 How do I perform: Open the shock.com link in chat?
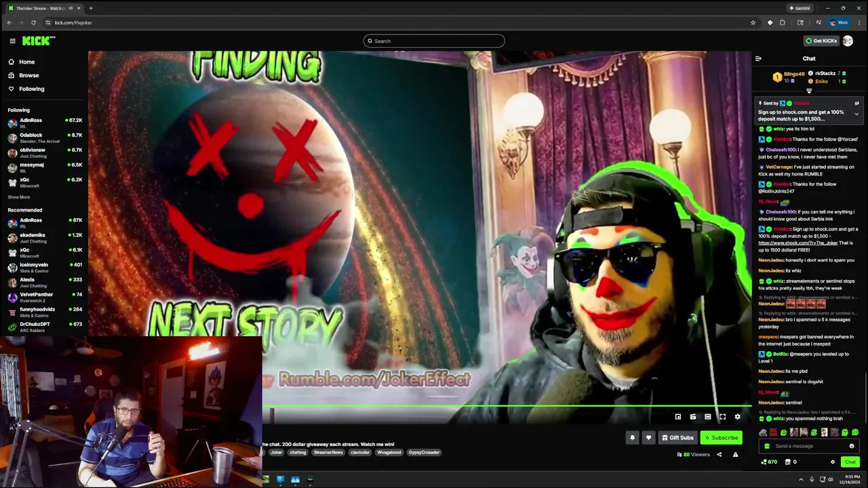click(797, 243)
